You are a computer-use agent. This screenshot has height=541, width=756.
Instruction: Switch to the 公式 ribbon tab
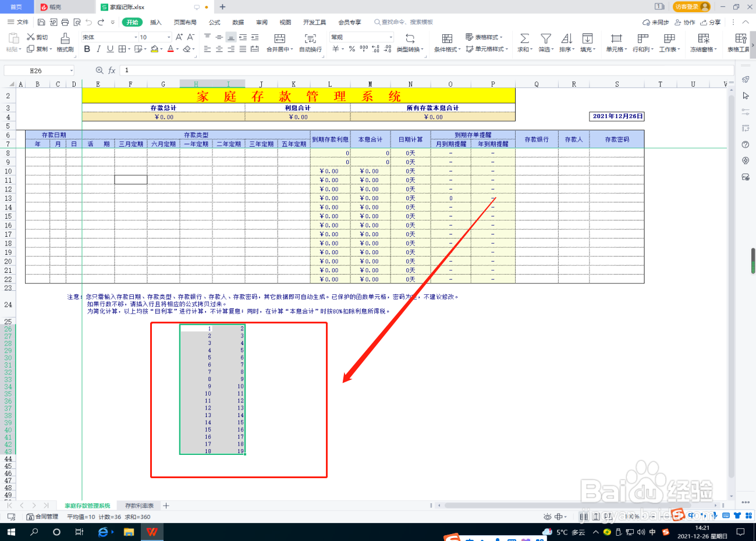(x=215, y=22)
